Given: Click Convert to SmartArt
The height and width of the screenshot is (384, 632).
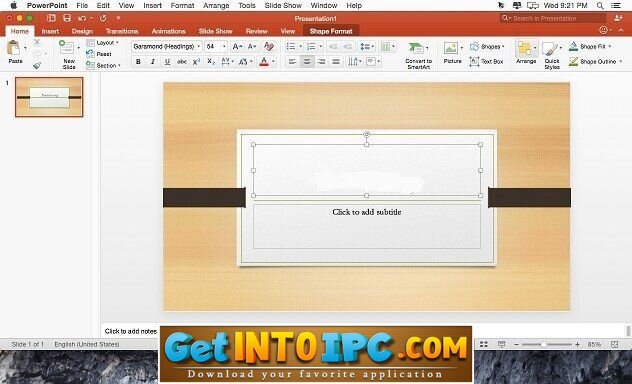Looking at the screenshot, I should pyautogui.click(x=418, y=55).
